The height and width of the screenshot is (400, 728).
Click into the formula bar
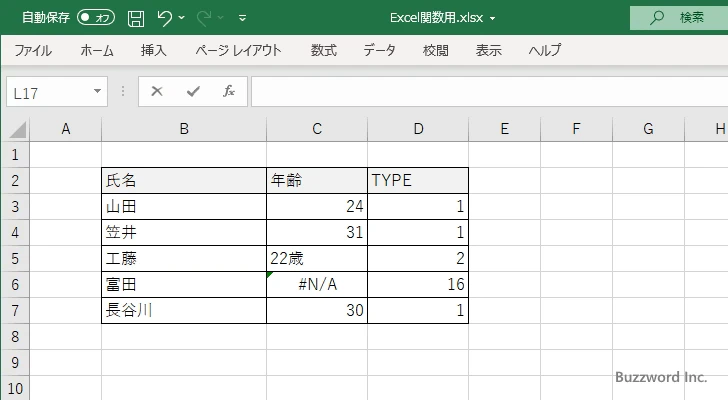pyautogui.click(x=490, y=92)
